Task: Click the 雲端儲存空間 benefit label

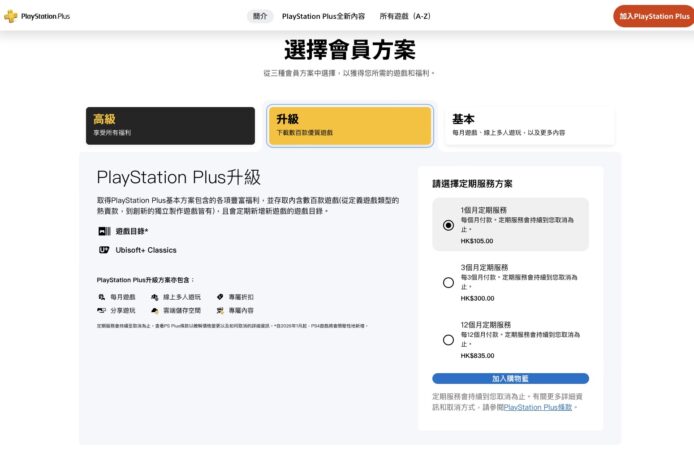Action: [182, 310]
